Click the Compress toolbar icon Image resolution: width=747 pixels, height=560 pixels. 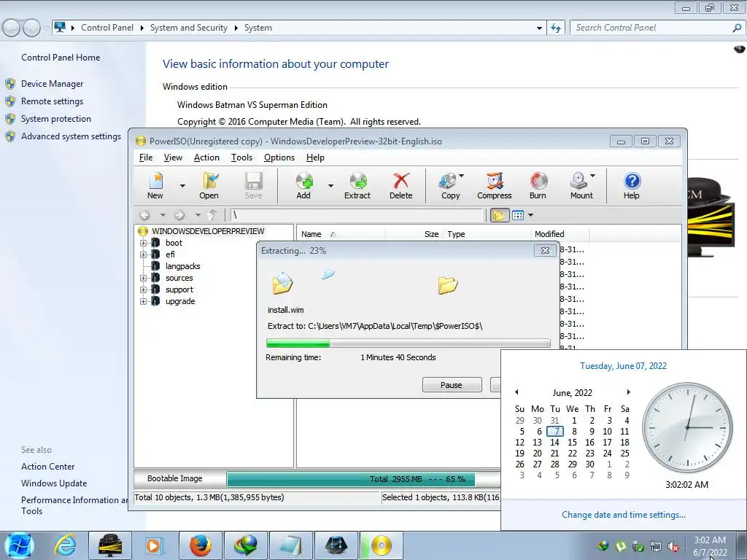[494, 185]
